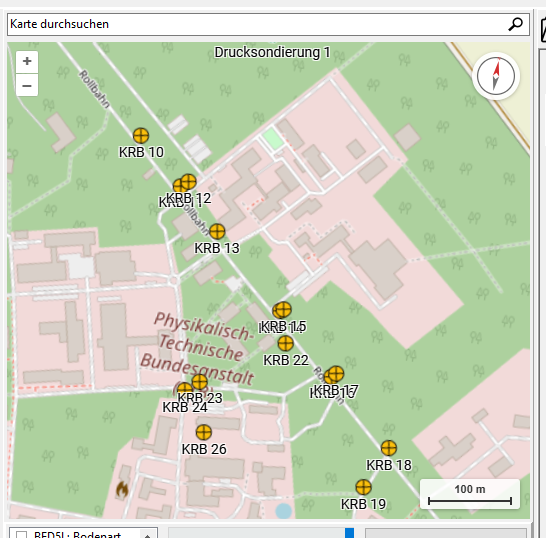Select the KRB 17 borehole marker
This screenshot has height=538, width=546.
point(336,374)
